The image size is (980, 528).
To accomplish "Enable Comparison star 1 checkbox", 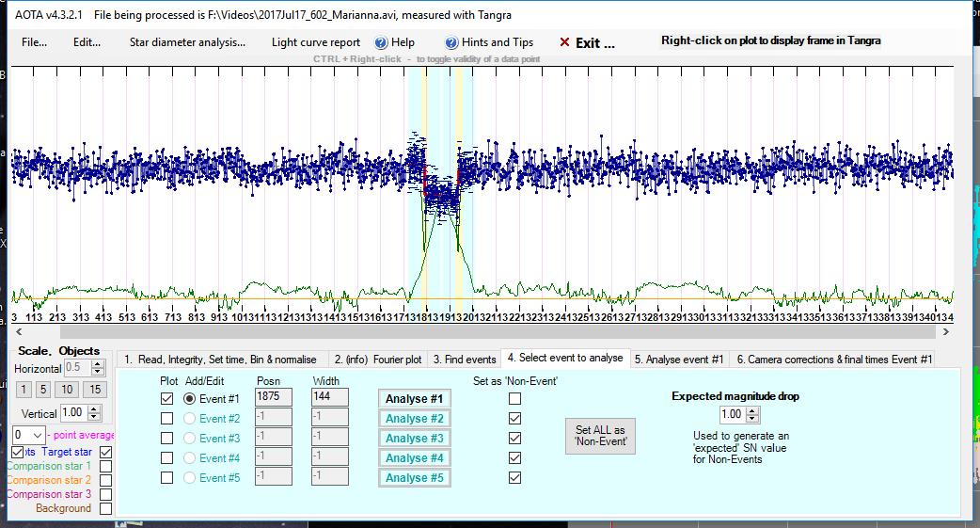I will point(105,466).
